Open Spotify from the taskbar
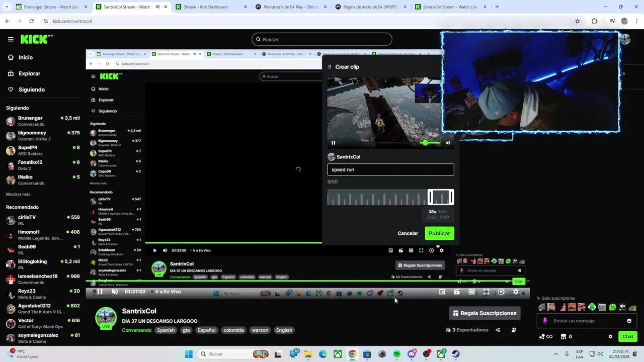 click(396, 354)
